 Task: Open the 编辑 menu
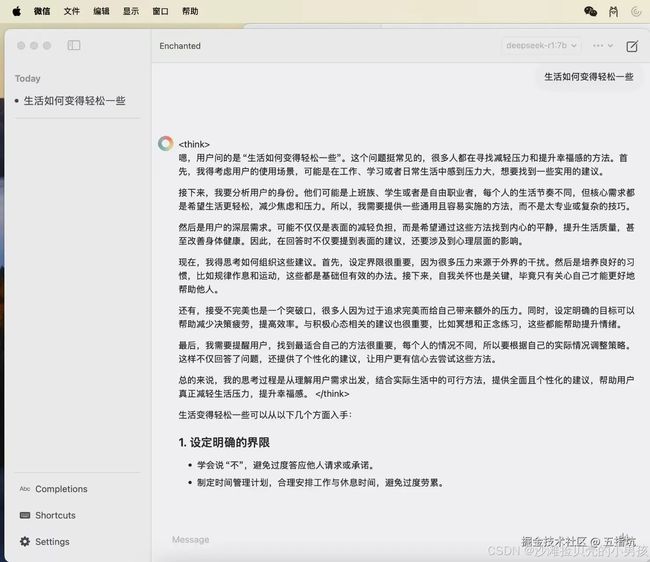point(102,11)
